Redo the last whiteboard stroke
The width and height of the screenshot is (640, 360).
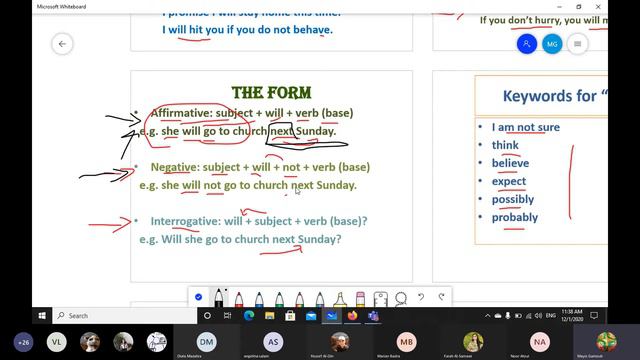441,297
